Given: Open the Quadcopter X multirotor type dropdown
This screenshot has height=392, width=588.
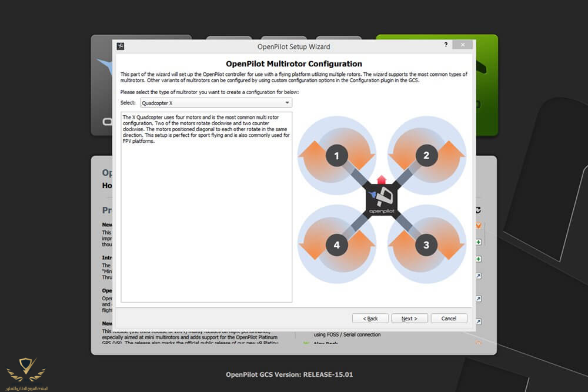Looking at the screenshot, I should pyautogui.click(x=216, y=103).
